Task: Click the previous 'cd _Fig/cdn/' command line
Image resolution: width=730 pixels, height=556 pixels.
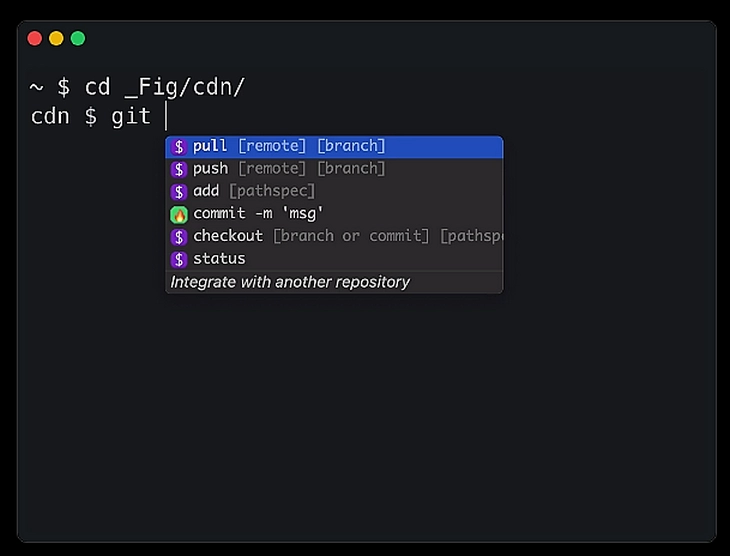Action: (137, 87)
